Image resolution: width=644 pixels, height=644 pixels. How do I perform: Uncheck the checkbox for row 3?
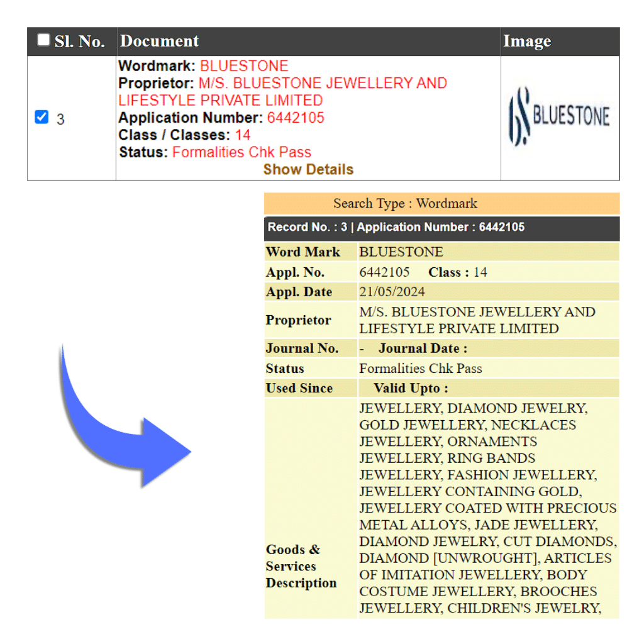pos(42,118)
